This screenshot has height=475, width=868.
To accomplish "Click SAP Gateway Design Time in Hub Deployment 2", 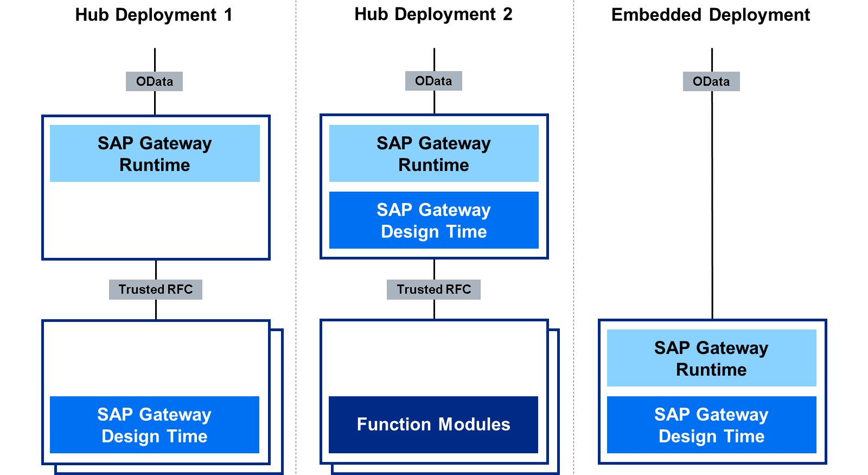I will click(434, 220).
